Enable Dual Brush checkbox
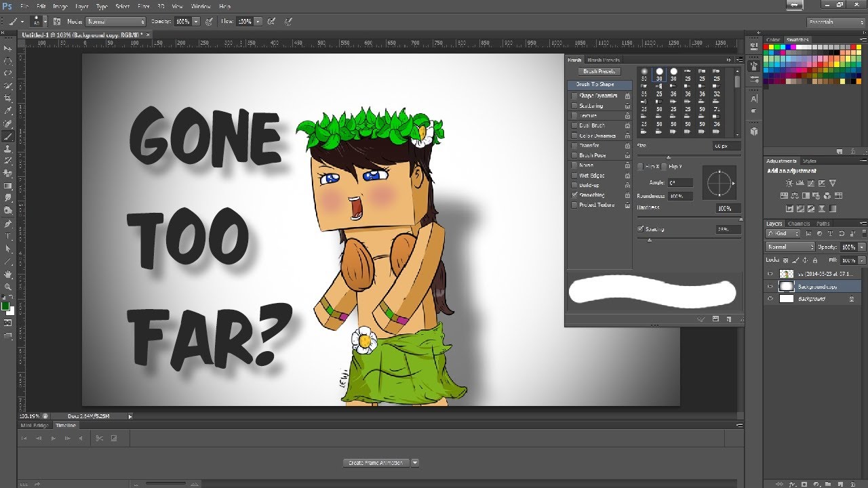The height and width of the screenshot is (488, 868). pyautogui.click(x=574, y=125)
